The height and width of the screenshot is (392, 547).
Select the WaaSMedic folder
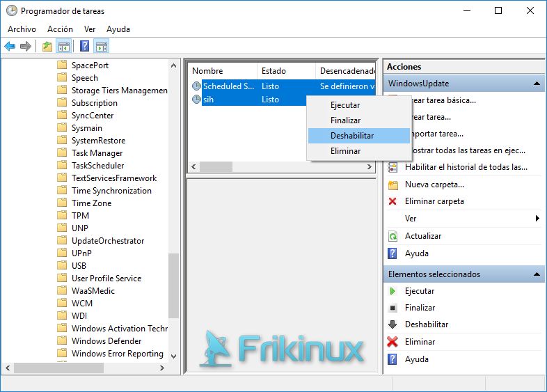(93, 291)
